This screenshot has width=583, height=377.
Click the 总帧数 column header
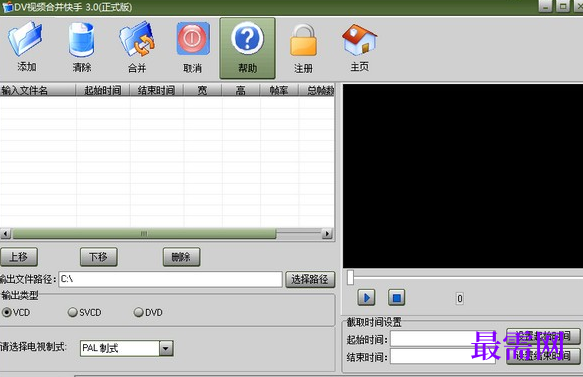[316, 90]
